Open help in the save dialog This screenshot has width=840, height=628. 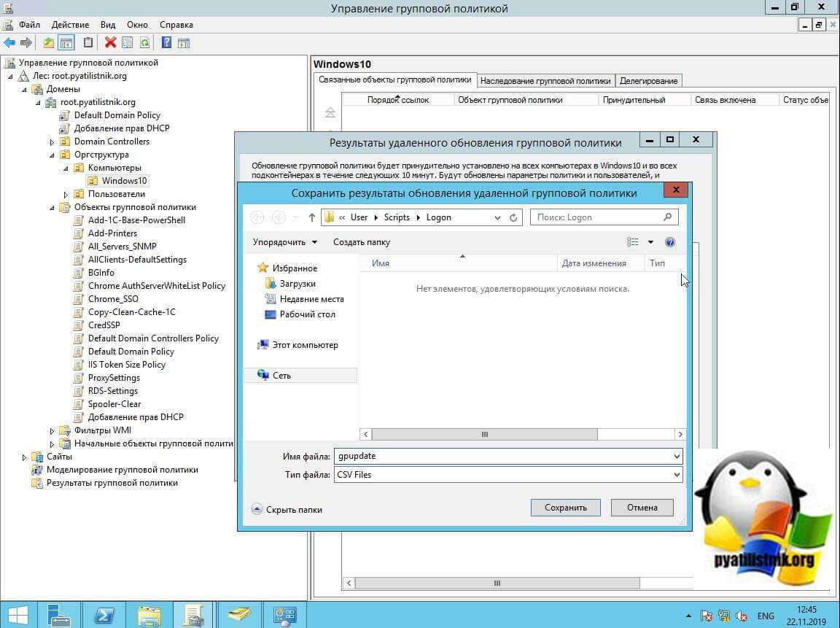coord(670,242)
